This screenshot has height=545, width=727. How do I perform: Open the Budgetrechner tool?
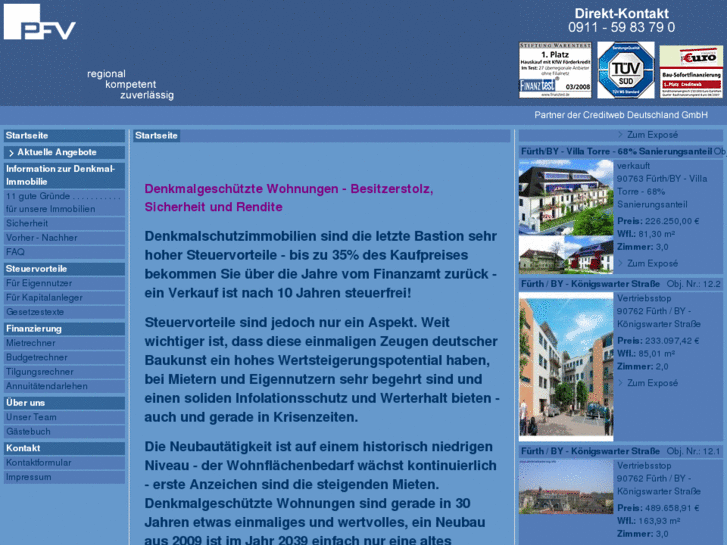[x=64, y=358]
